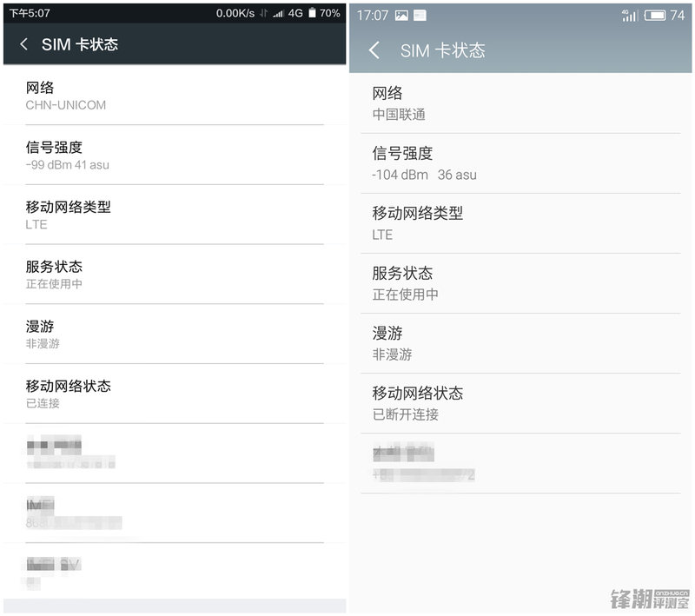Select the CHN-UNICOM network entry
The height and width of the screenshot is (616, 695).
(x=175, y=96)
